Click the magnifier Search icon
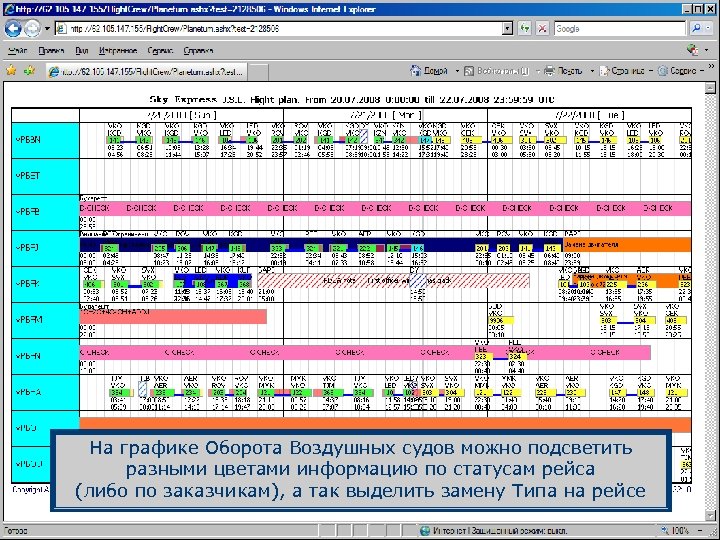The image size is (720, 540). (x=696, y=29)
